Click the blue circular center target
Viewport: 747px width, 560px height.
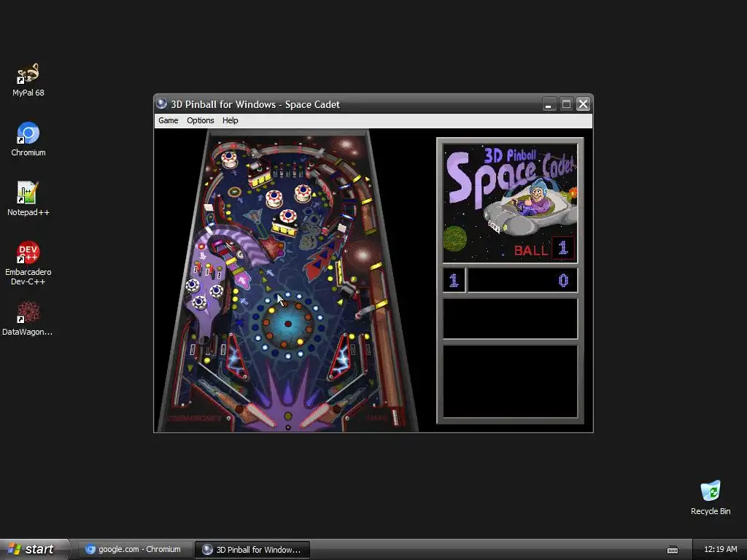click(287, 324)
